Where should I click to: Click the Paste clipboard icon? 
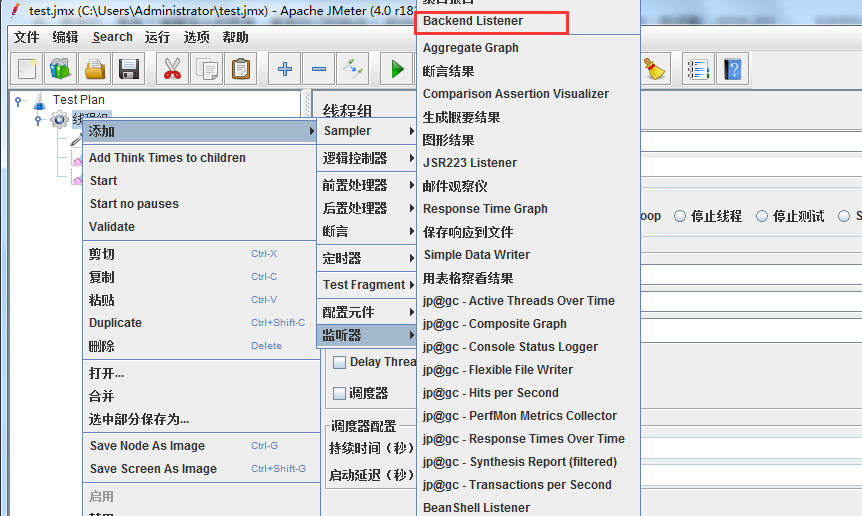pos(241,69)
